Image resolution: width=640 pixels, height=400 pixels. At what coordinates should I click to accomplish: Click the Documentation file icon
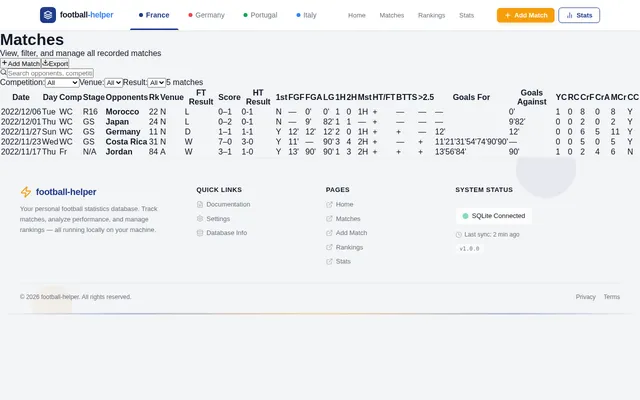tap(200, 204)
